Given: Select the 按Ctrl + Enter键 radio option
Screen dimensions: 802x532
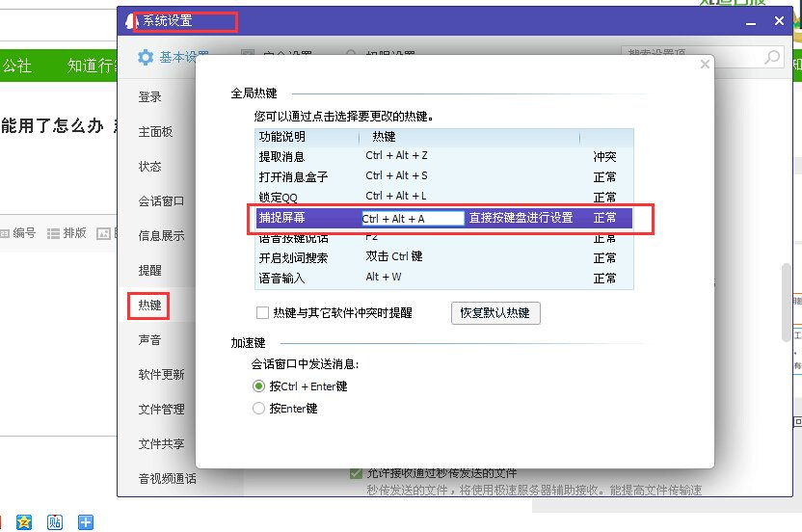Looking at the screenshot, I should (258, 386).
